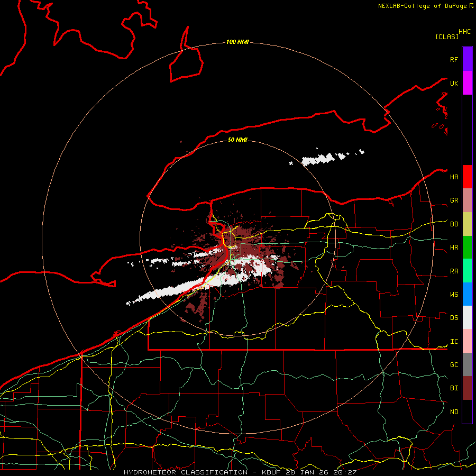Screen dimensions: 476x476
Task: Click the "RF" legend label text
Action: [454, 59]
